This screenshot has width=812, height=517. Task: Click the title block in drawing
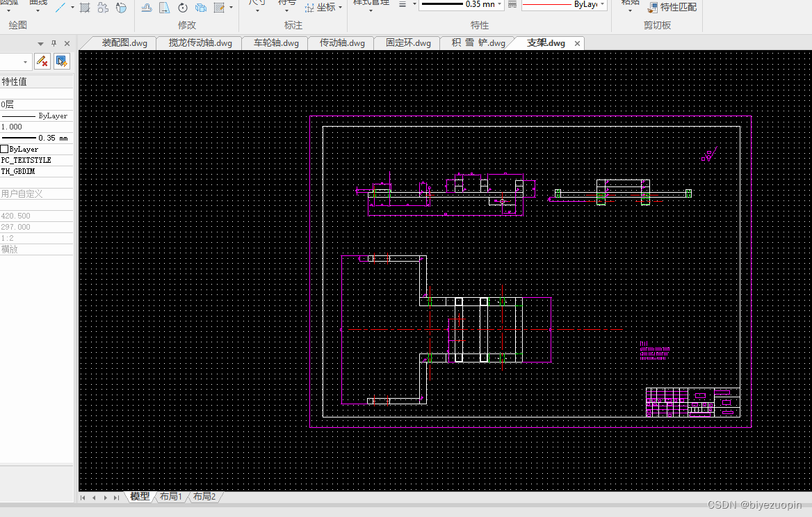(693, 402)
